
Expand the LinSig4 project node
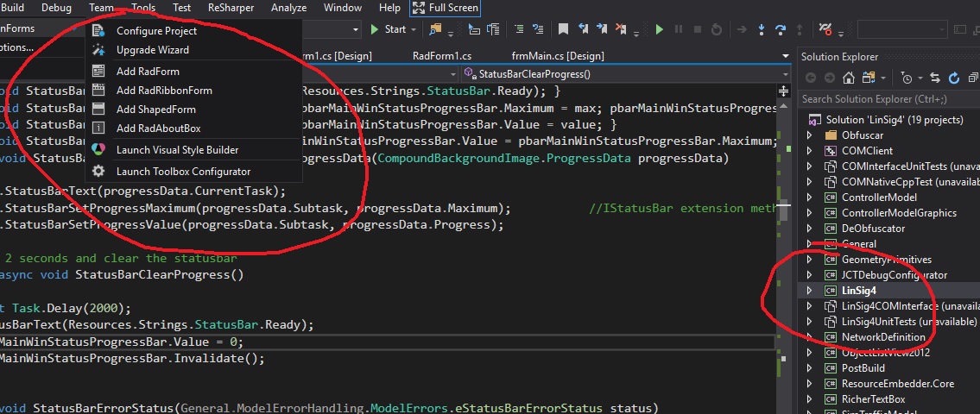tap(809, 291)
